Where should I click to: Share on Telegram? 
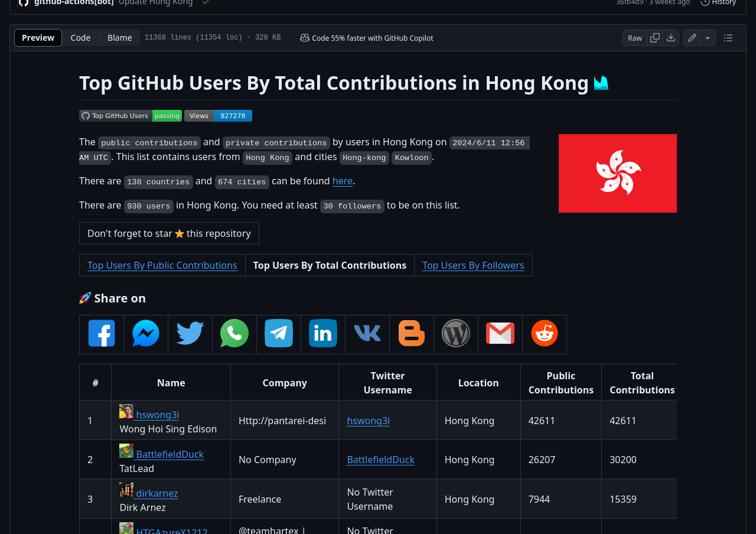click(279, 334)
